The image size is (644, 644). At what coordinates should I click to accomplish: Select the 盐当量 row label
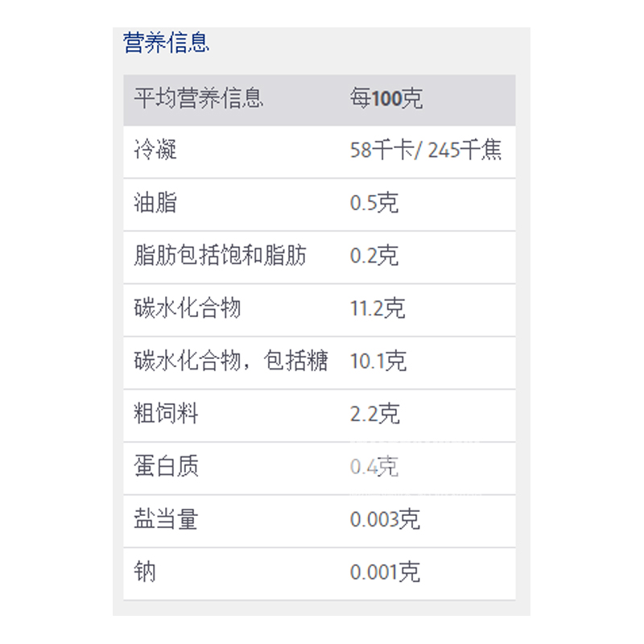tap(166, 520)
